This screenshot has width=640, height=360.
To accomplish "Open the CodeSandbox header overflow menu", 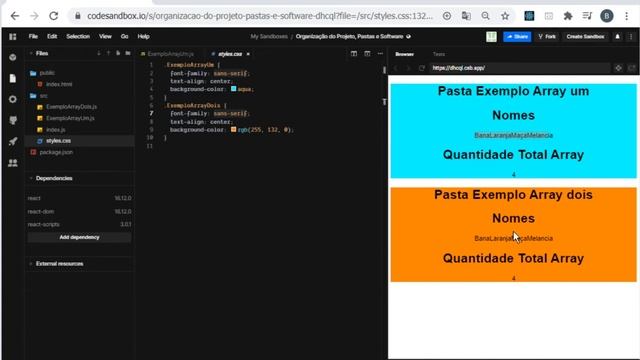I will [x=631, y=37].
